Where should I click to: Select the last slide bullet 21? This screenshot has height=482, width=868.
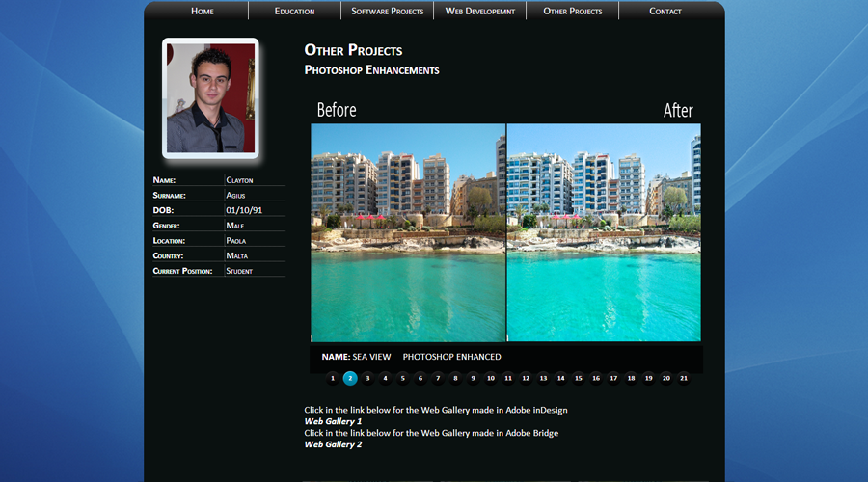pyautogui.click(x=684, y=379)
